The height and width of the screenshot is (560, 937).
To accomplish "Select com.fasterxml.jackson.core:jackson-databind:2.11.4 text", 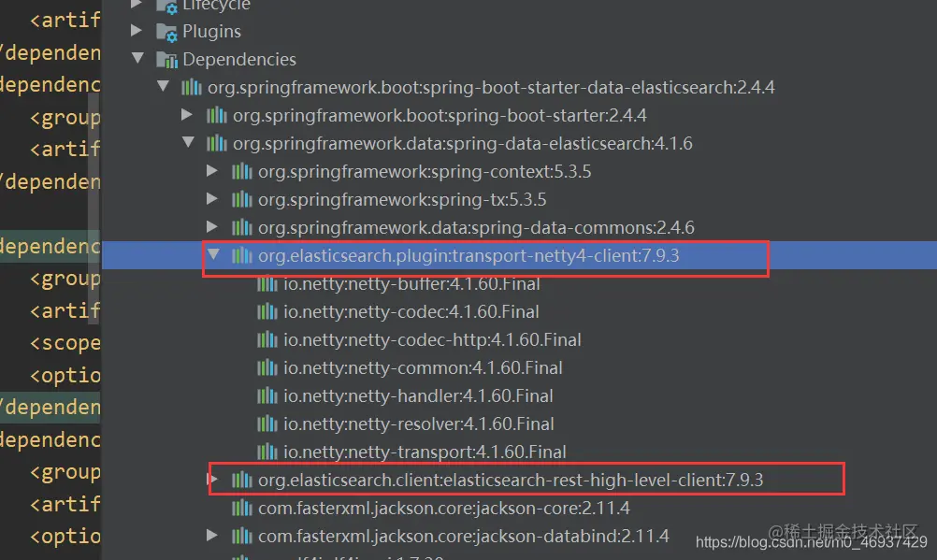I will (x=463, y=536).
